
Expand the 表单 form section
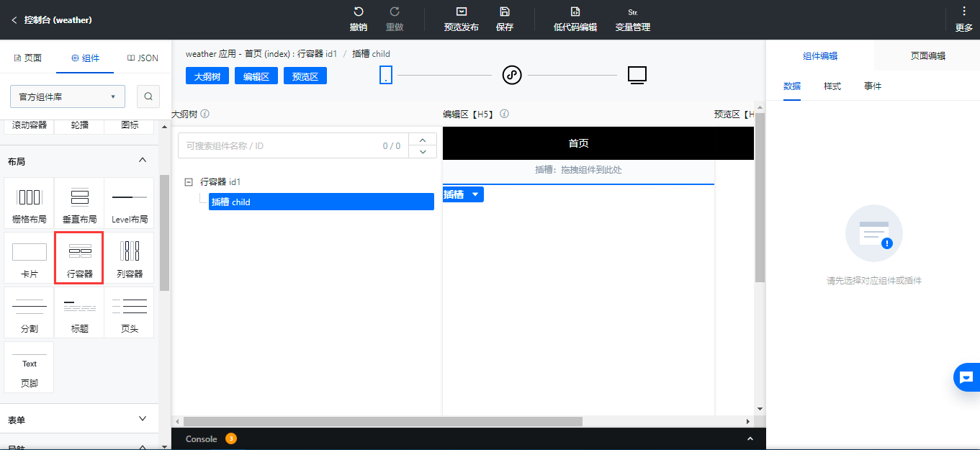click(79, 418)
